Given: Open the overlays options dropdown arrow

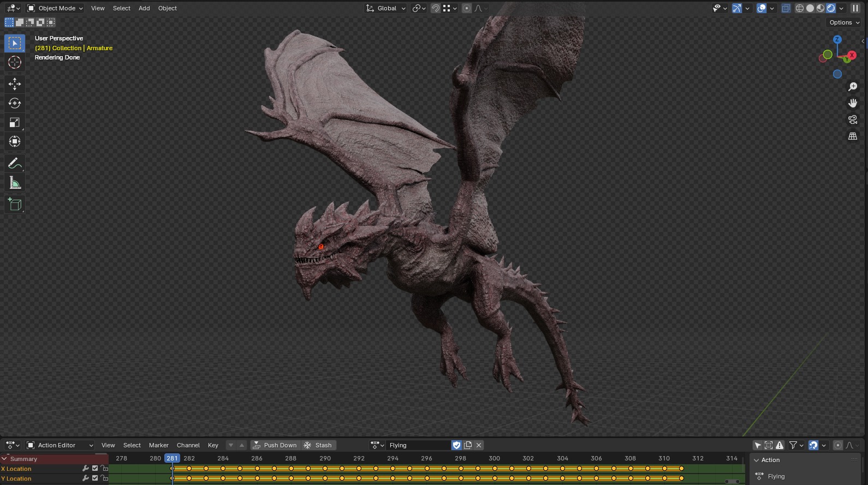Looking at the screenshot, I should tap(772, 8).
